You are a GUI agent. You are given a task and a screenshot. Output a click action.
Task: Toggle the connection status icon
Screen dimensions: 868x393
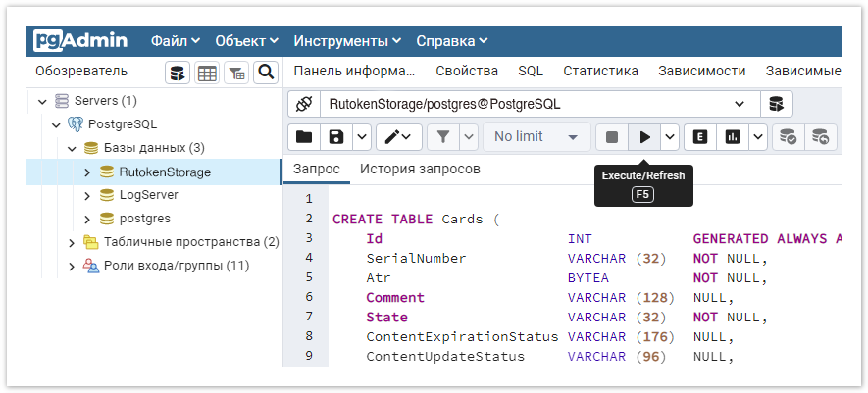tap(304, 104)
